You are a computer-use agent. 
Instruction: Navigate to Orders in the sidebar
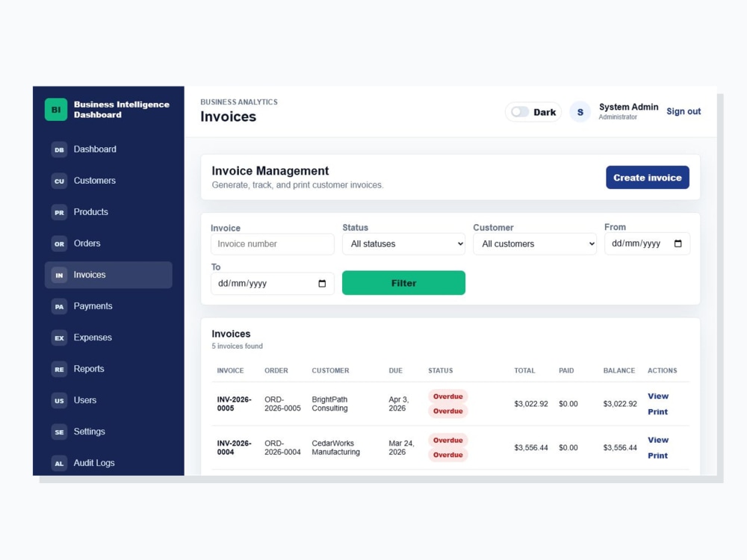click(108, 244)
